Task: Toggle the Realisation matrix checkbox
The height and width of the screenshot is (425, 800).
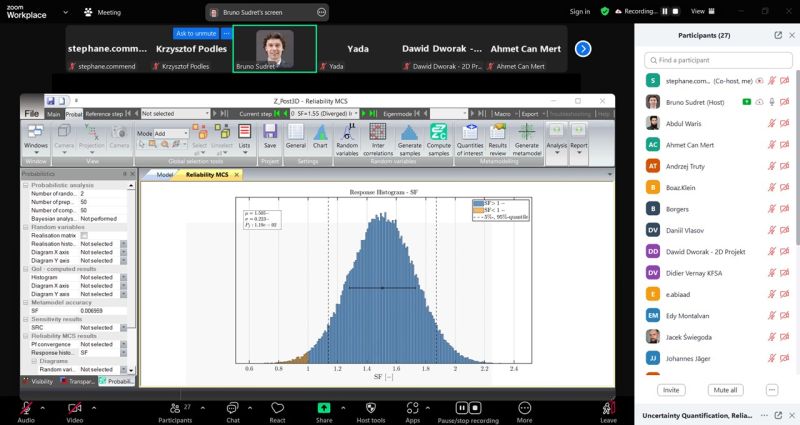Action: click(84, 235)
